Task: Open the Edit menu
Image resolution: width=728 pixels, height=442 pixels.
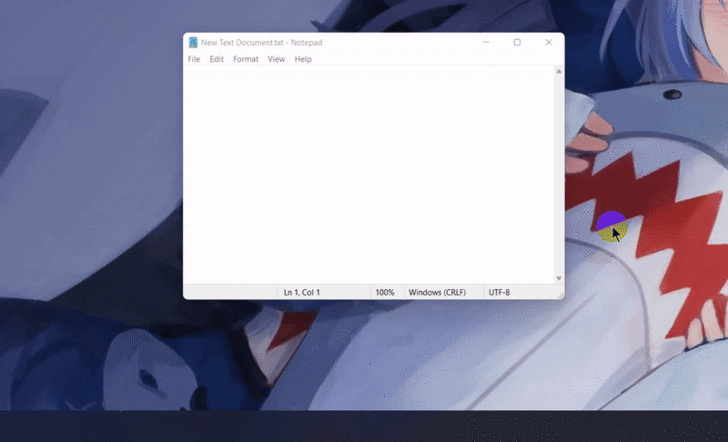Action: pyautogui.click(x=216, y=59)
